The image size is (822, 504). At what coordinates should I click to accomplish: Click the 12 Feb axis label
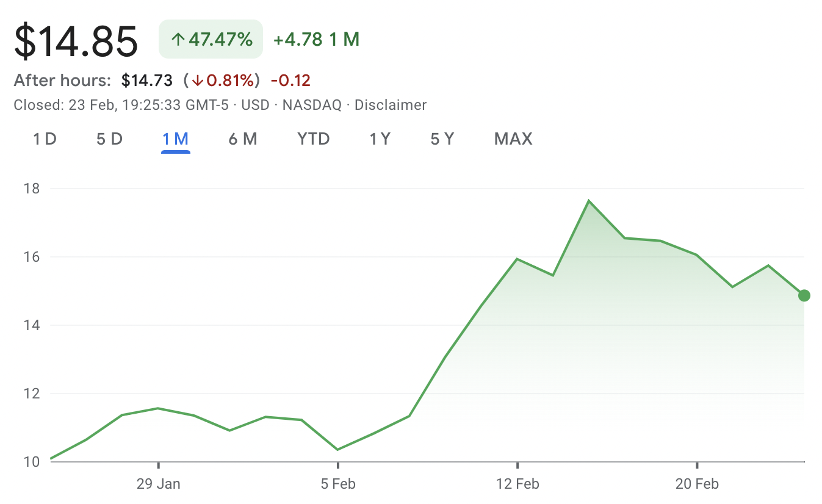pos(517,484)
